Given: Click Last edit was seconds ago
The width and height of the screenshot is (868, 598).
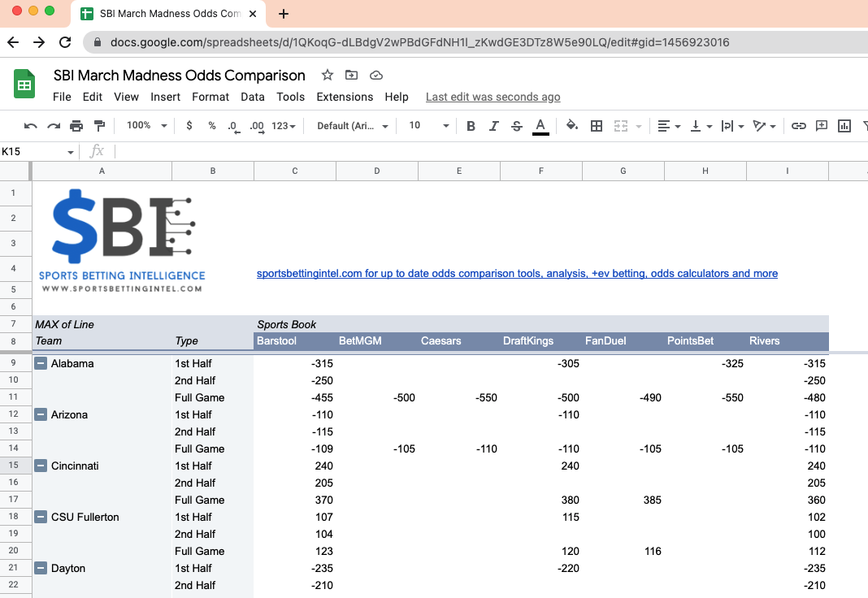Looking at the screenshot, I should point(493,96).
